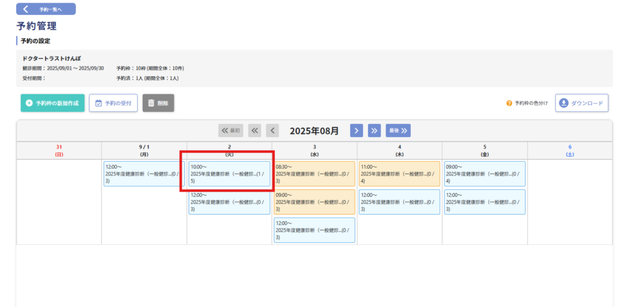Open Thursday's orange 11:00 reservation slot
The height and width of the screenshot is (307, 644).
(399, 174)
